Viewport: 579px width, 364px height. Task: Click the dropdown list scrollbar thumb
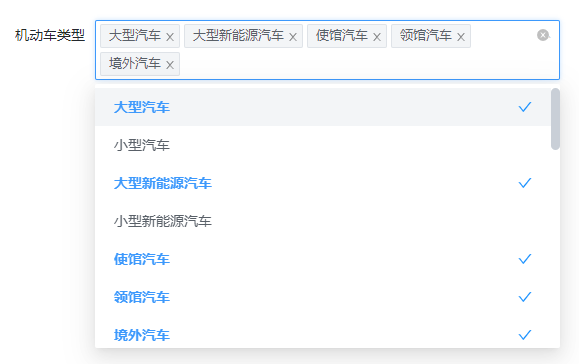[x=555, y=119]
